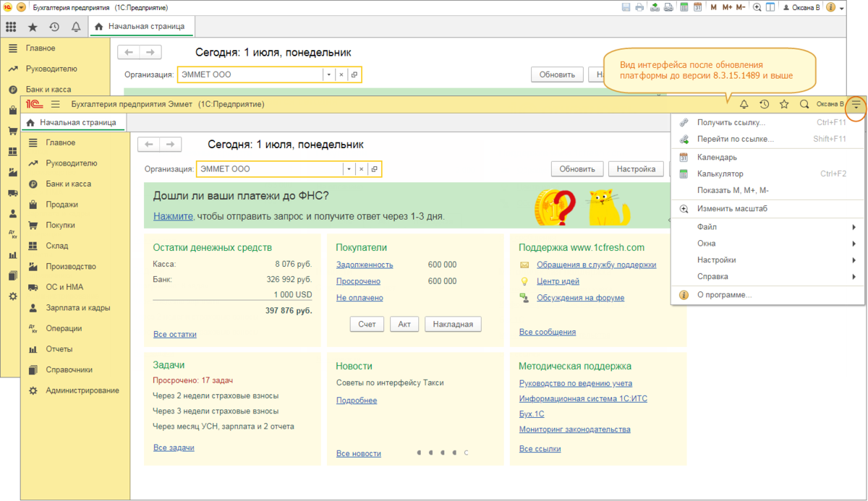
Task: Click the zoom magnifier icon in back window toolbar
Action: 757,7
